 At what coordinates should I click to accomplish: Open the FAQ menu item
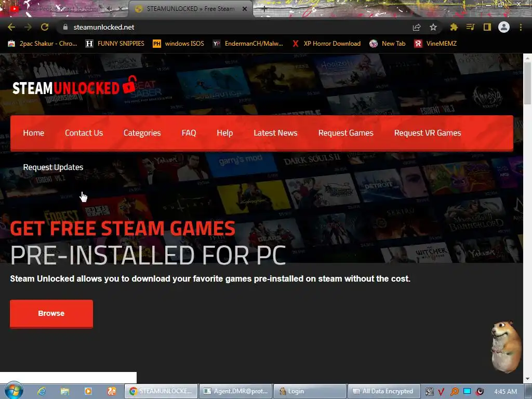click(x=189, y=133)
